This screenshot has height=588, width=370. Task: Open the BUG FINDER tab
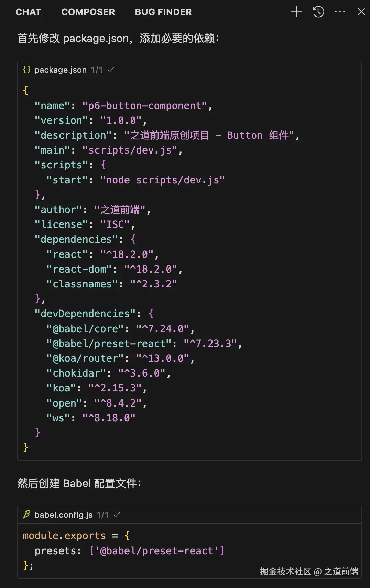tap(163, 12)
